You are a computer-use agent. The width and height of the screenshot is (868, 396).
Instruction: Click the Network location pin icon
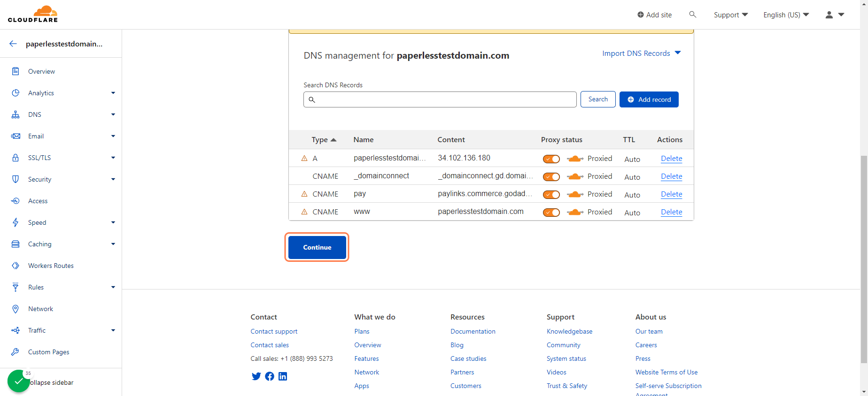(15, 309)
